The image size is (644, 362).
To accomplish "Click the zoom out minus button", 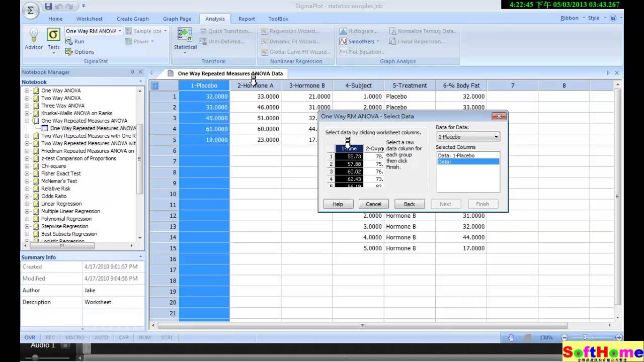I will pos(565,338).
